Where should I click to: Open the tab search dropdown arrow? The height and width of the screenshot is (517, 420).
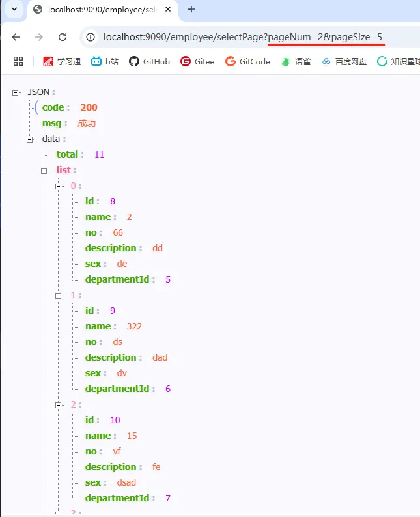pos(14,9)
